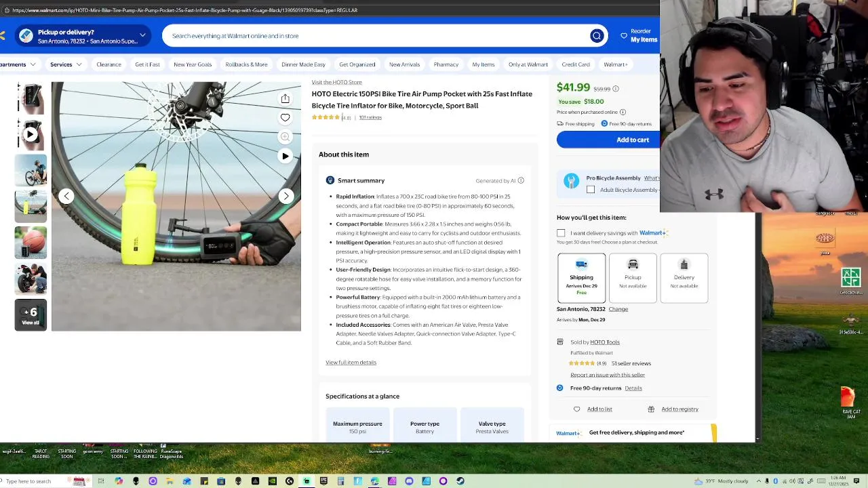Click the share icon on product image
The height and width of the screenshot is (488, 868).
[x=285, y=99]
